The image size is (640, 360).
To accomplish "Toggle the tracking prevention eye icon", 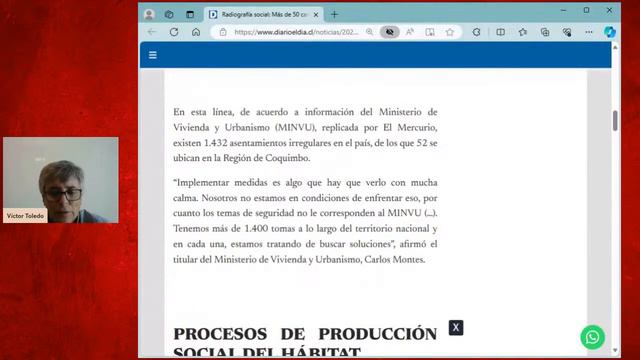I will (390, 32).
